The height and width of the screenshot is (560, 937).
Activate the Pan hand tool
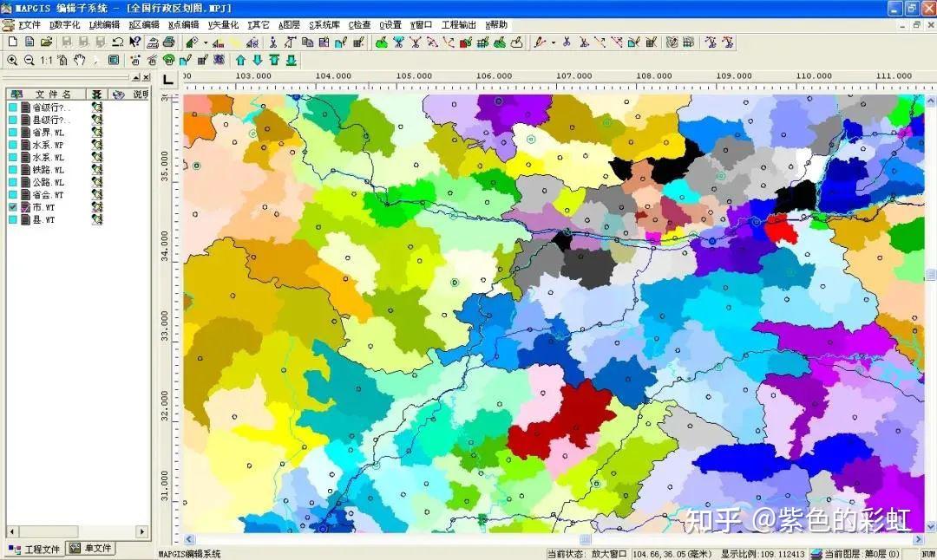tap(79, 59)
